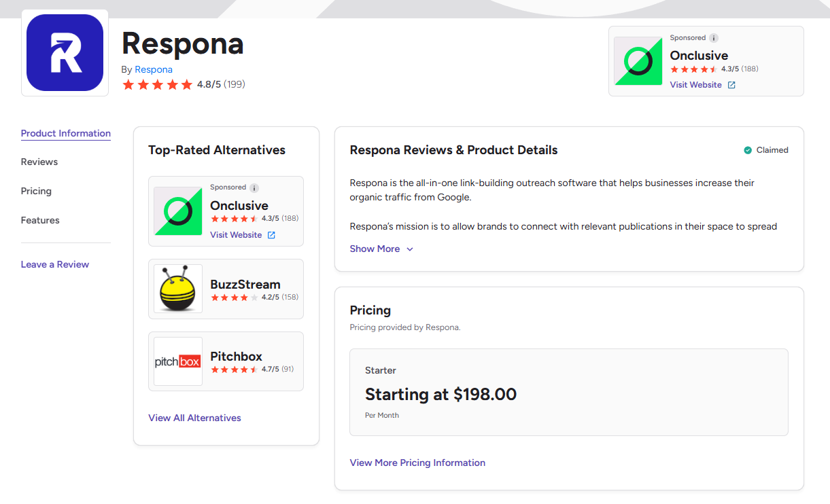Click Leave a Review
The width and height of the screenshot is (830, 504).
tap(55, 264)
